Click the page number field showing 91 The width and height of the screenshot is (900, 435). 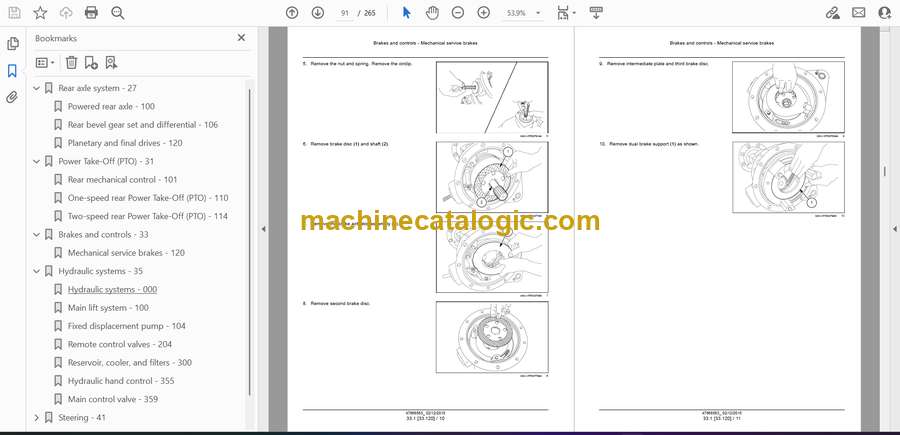344,13
